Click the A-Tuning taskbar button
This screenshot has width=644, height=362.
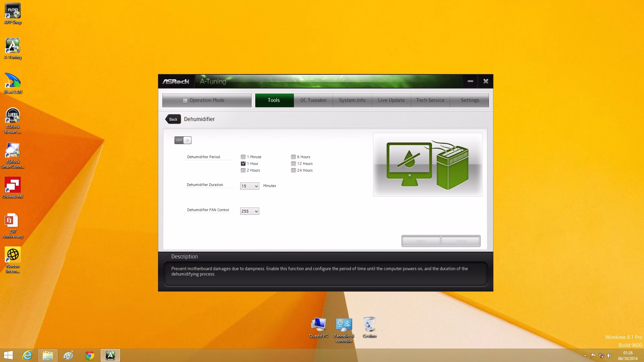110,355
